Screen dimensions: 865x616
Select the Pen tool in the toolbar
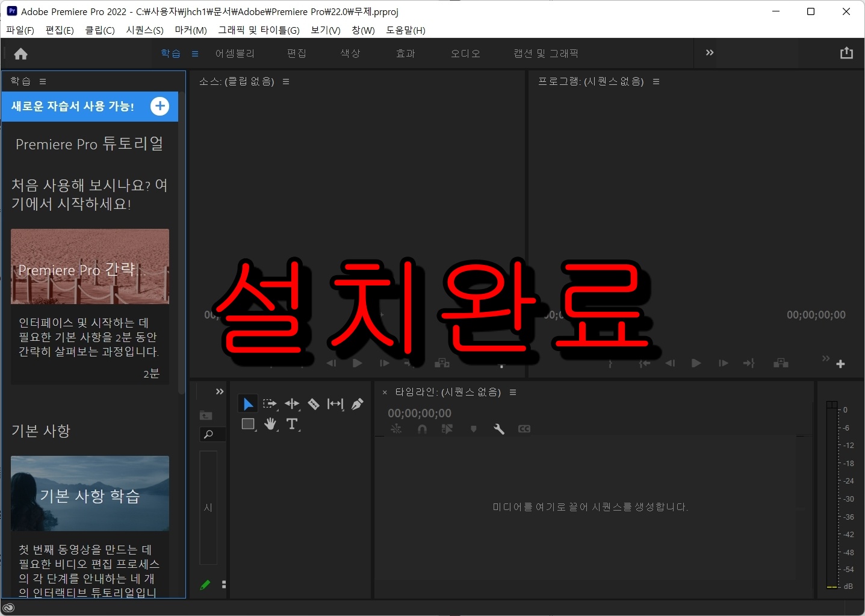(x=358, y=403)
